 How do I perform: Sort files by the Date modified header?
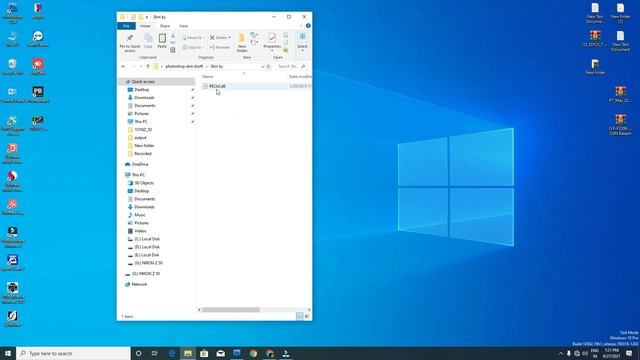pyautogui.click(x=300, y=76)
